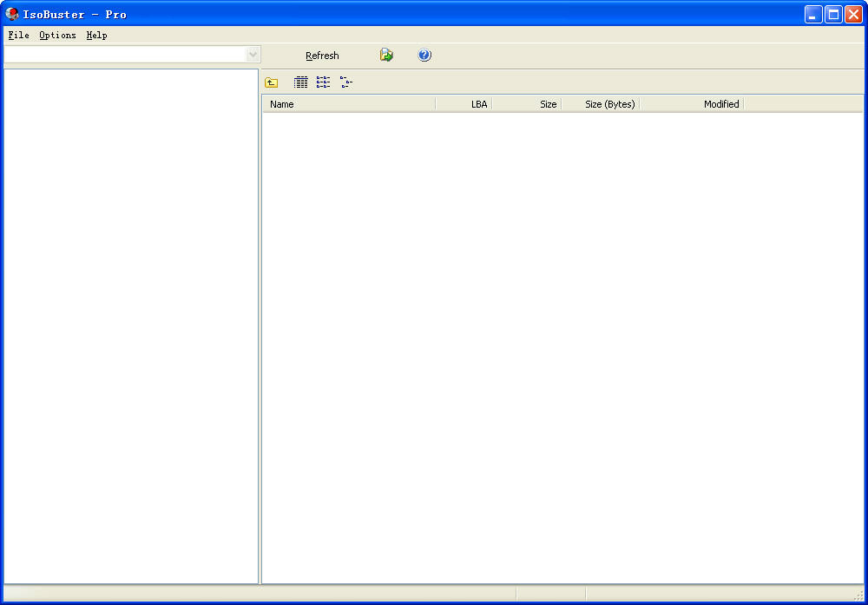Open the File menu

tap(18, 35)
